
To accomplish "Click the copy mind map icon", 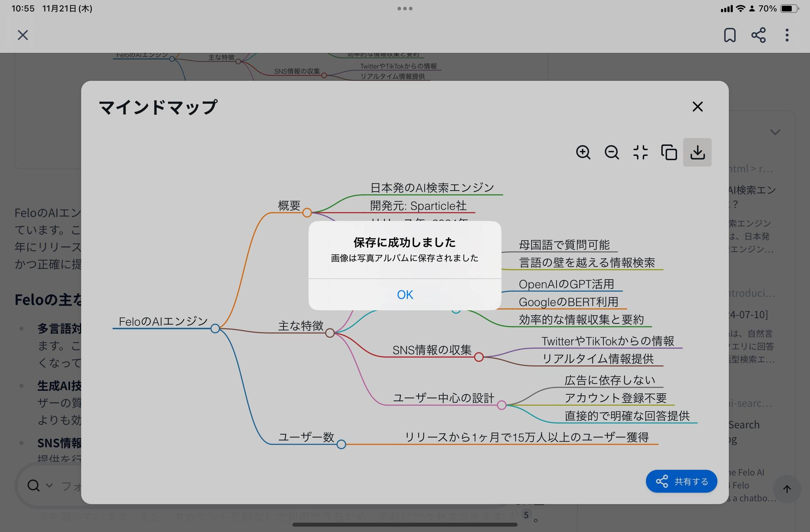I will point(669,152).
